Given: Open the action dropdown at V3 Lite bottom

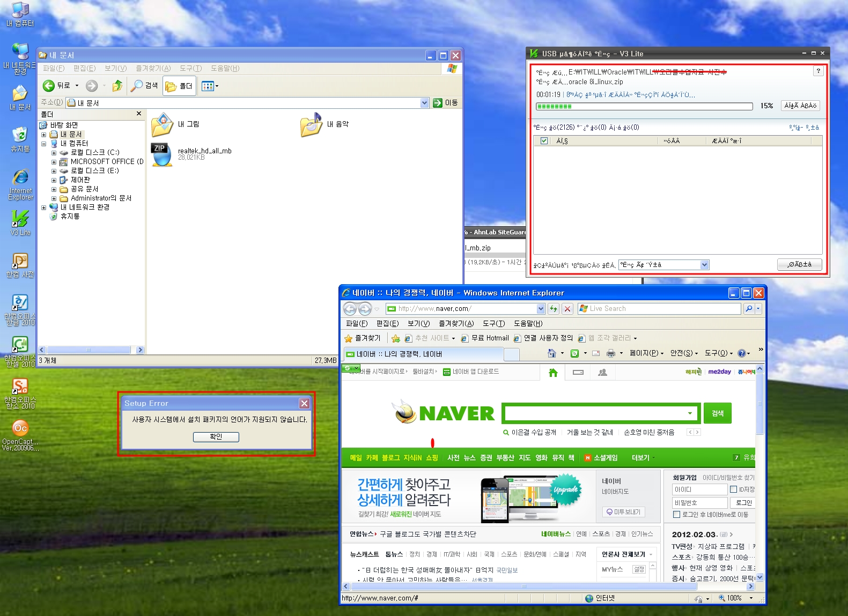Looking at the screenshot, I should pyautogui.click(x=705, y=265).
